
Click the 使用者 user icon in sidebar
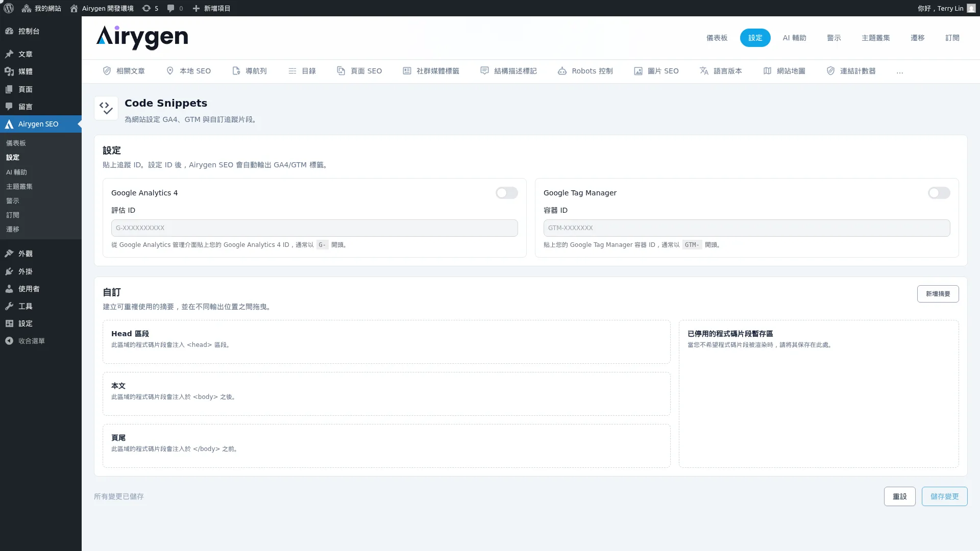click(9, 289)
